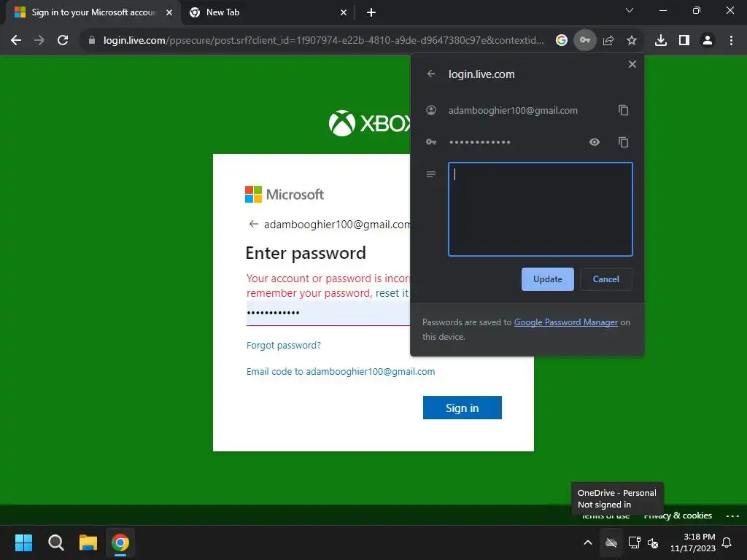
Task: Open the Google Password Manager link
Action: [565, 322]
